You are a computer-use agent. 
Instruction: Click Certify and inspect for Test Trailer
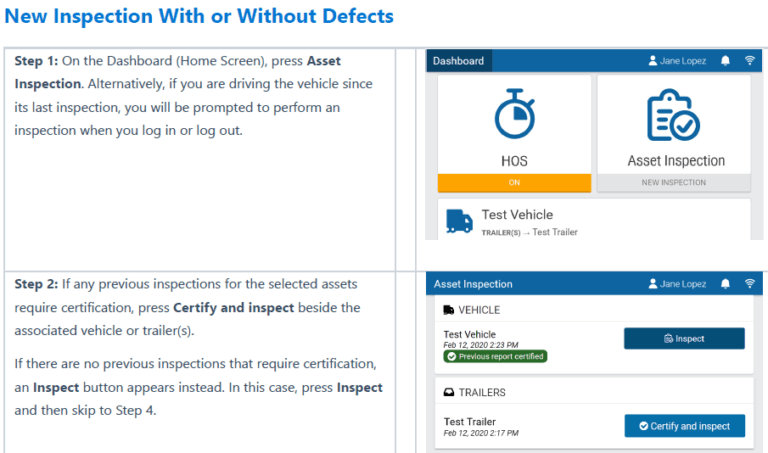[685, 426]
